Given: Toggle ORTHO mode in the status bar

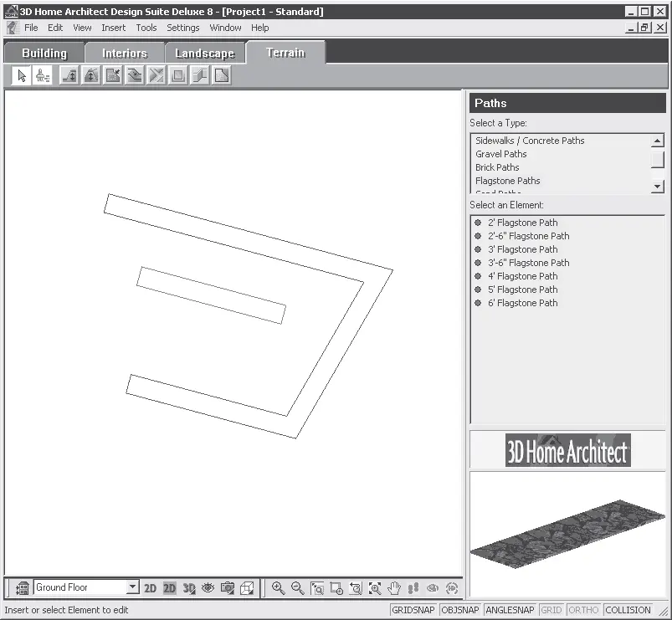Looking at the screenshot, I should pos(584,610).
